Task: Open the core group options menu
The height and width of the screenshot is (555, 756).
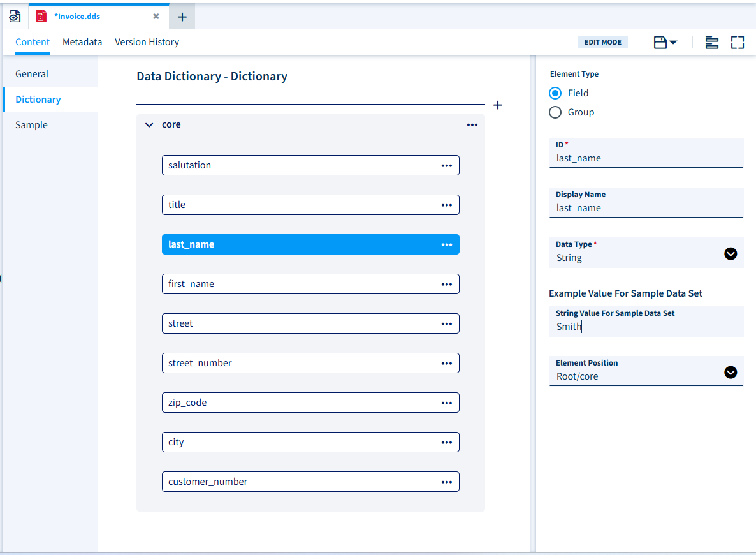Action: pyautogui.click(x=472, y=125)
